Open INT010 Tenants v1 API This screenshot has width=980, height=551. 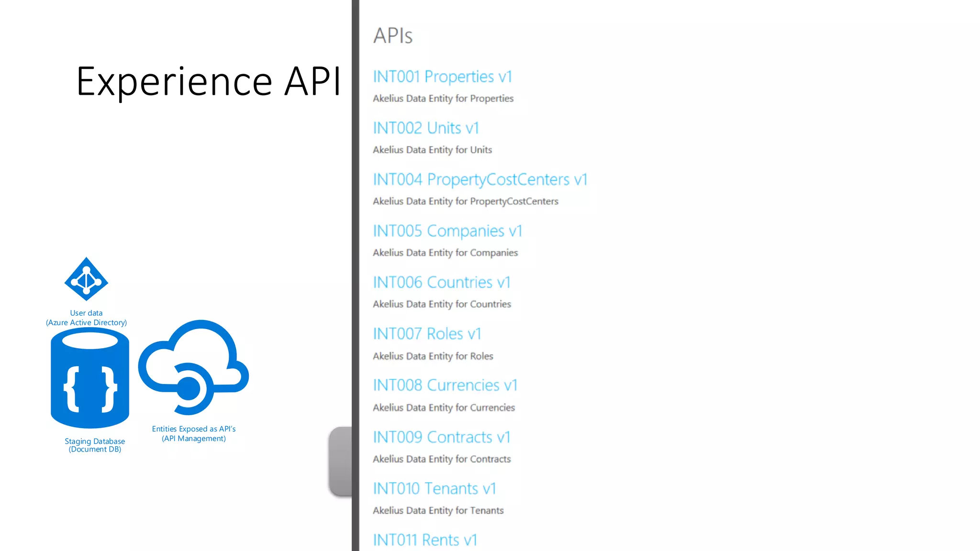coord(434,488)
